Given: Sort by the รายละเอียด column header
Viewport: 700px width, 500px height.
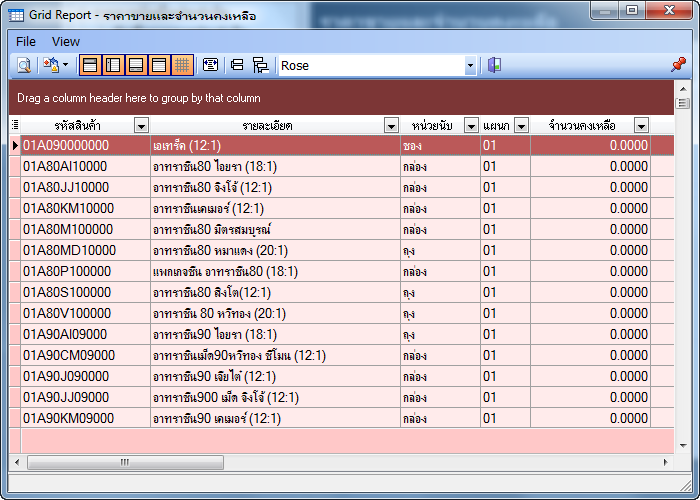Looking at the screenshot, I should (x=265, y=126).
